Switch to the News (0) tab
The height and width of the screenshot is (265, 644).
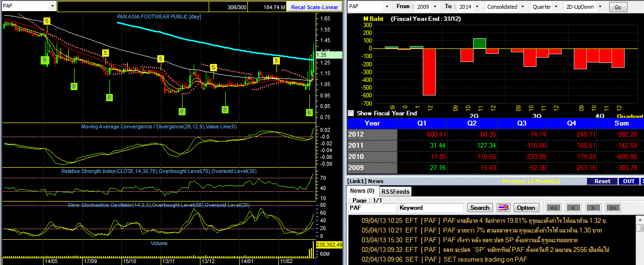pyautogui.click(x=362, y=191)
